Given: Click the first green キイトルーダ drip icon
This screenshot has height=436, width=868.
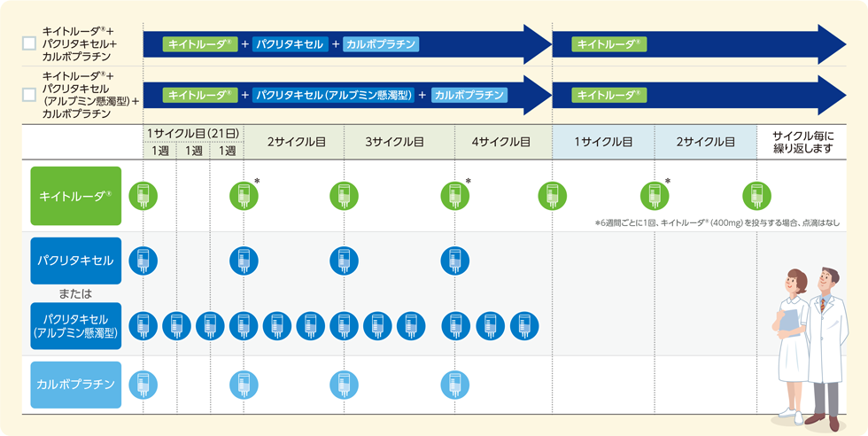Looking at the screenshot, I should pos(143,195).
